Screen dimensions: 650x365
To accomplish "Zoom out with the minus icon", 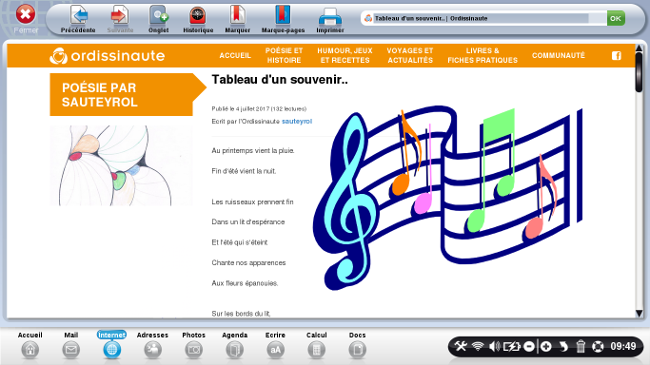I will tap(529, 346).
